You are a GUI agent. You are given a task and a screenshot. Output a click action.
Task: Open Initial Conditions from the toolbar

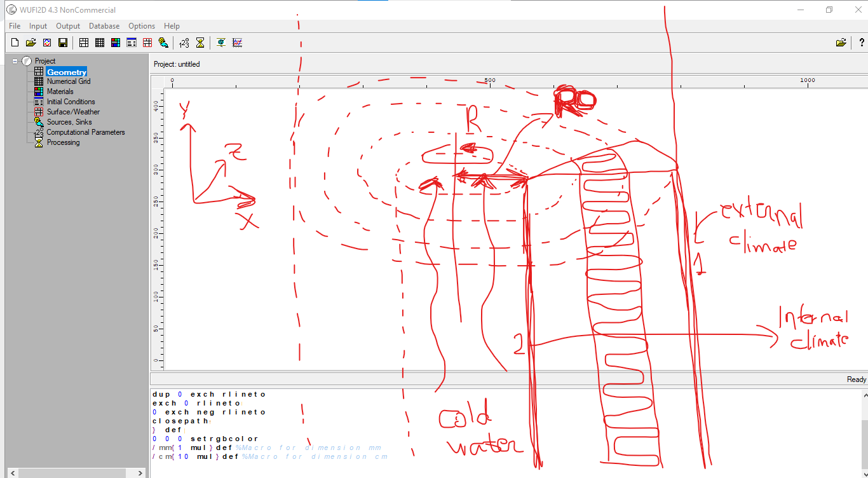coord(131,43)
